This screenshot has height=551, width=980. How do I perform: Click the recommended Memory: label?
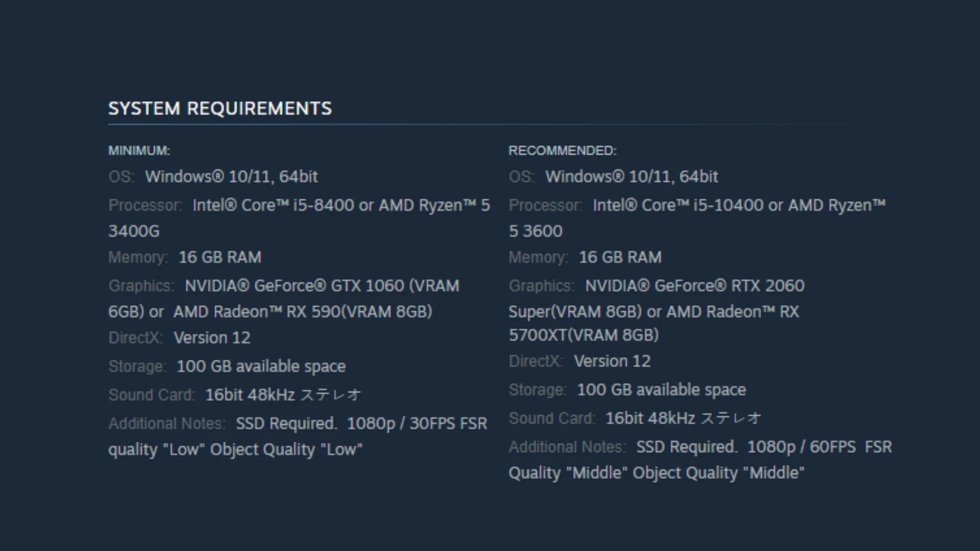click(538, 258)
